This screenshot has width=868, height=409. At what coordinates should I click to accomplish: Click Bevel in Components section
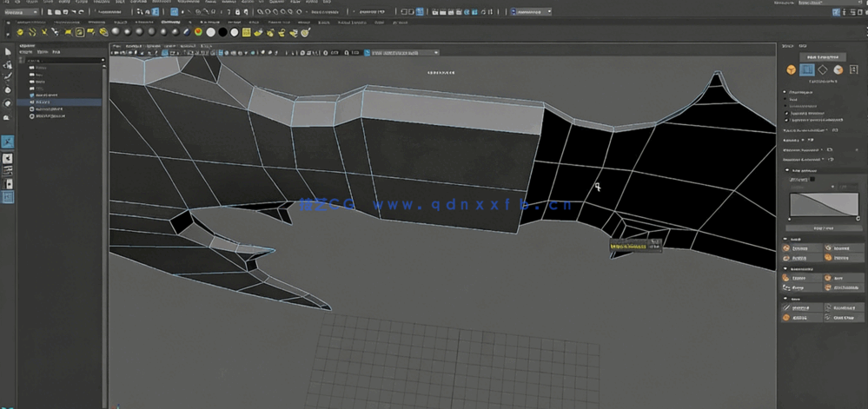click(844, 278)
